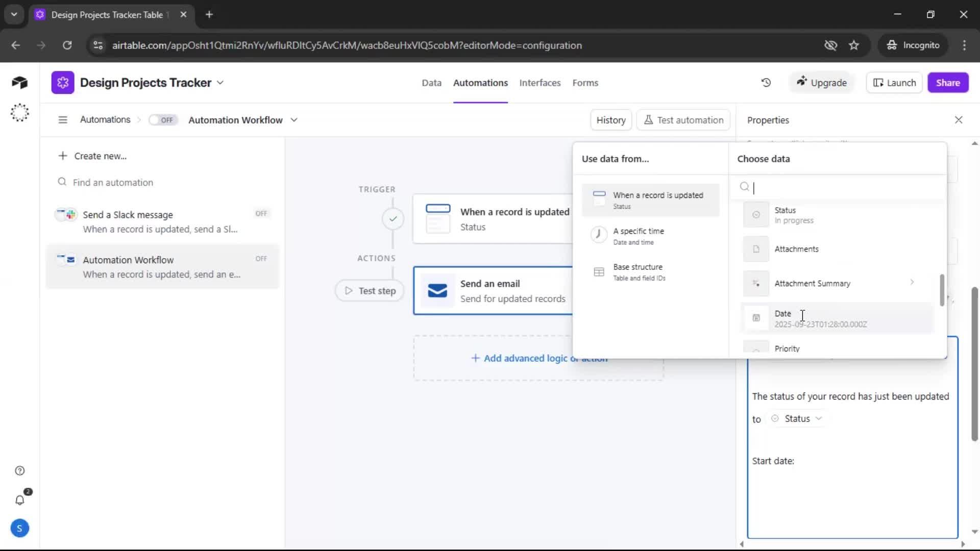Image resolution: width=980 pixels, height=551 pixels.
Task: Click the magnifier icon in Choose data search
Action: (x=744, y=187)
